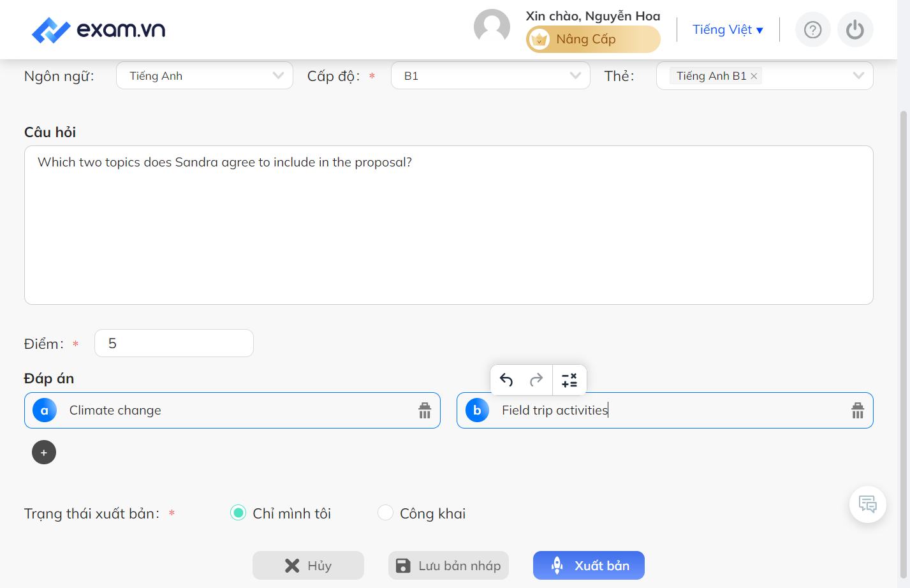Click the power logout icon
910x588 pixels.
coord(855,29)
